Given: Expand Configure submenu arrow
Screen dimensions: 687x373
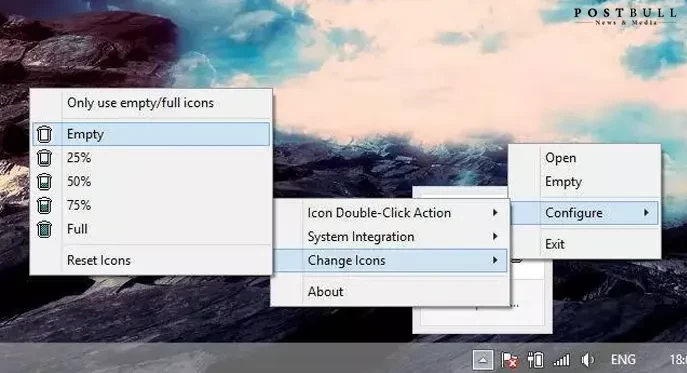Looking at the screenshot, I should (646, 213).
